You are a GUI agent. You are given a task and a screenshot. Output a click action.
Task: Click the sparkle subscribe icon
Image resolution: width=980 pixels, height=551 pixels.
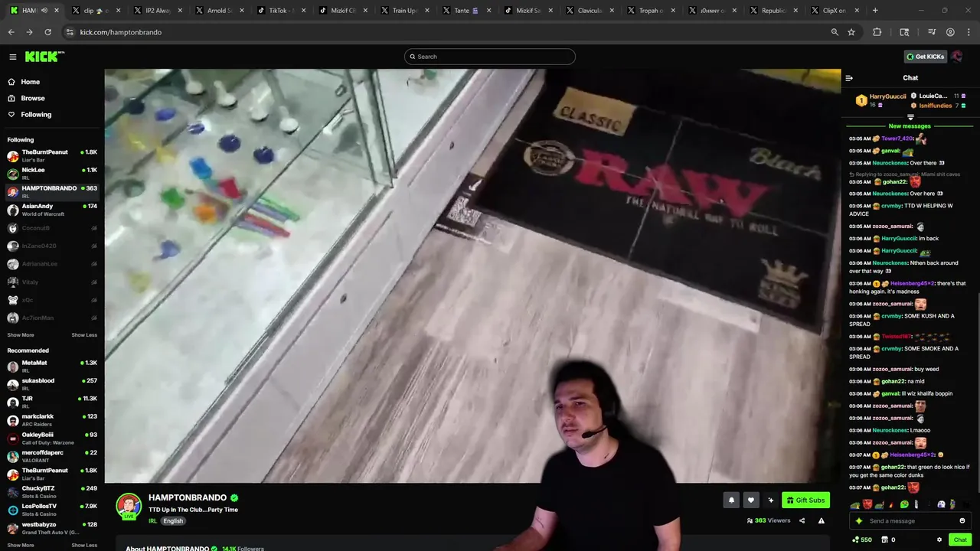pyautogui.click(x=771, y=500)
